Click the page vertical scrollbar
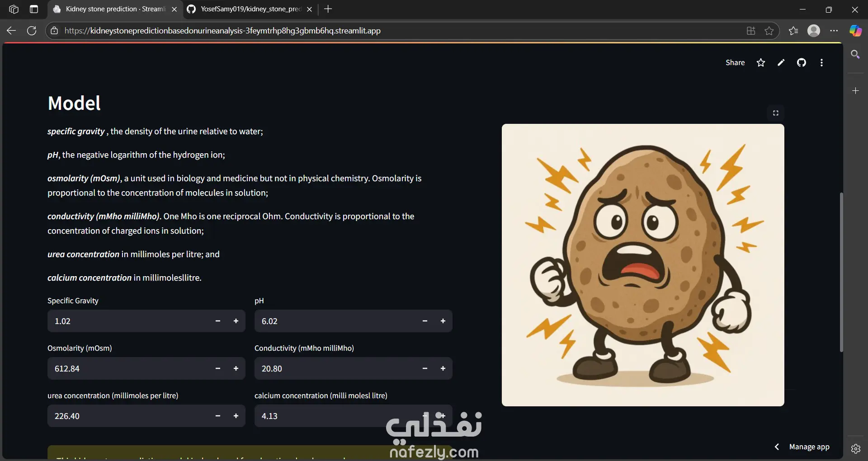The image size is (868, 461). tap(841, 272)
